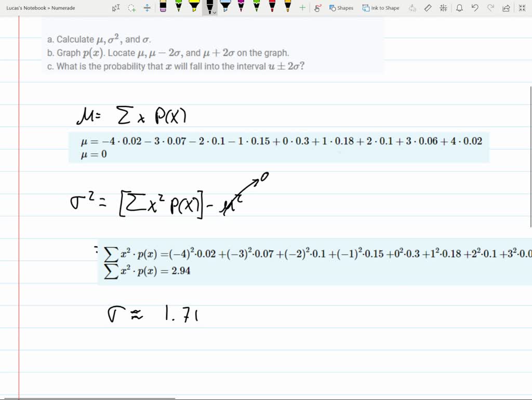This screenshot has width=532, height=400.
Task: Open notifications with the bell icon
Action: click(x=459, y=8)
